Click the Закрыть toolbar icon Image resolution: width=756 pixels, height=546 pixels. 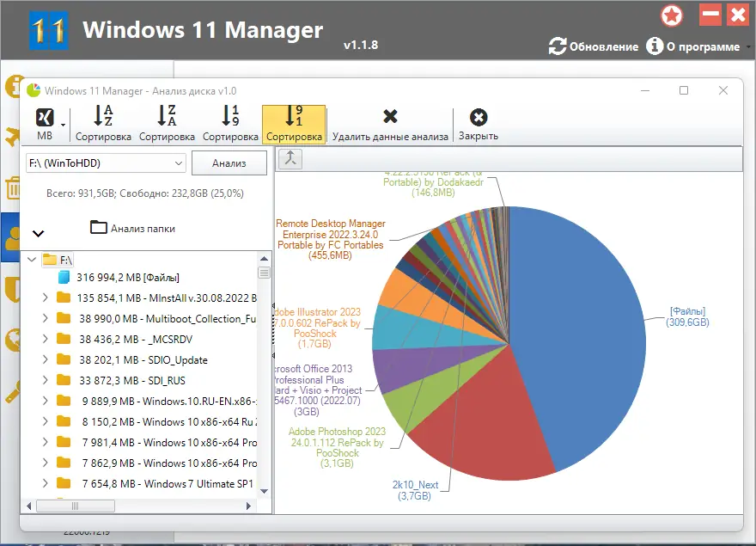point(479,117)
